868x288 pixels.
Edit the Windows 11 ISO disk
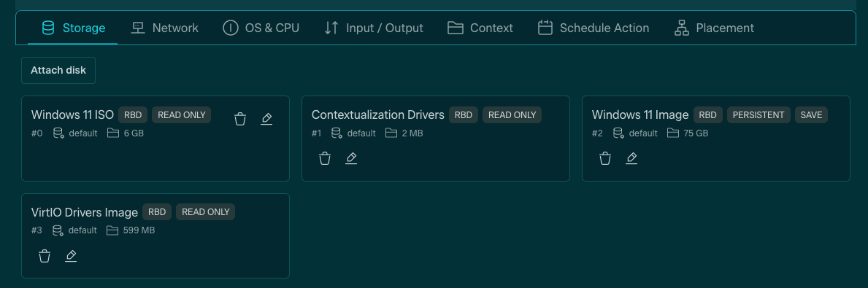[x=266, y=119]
